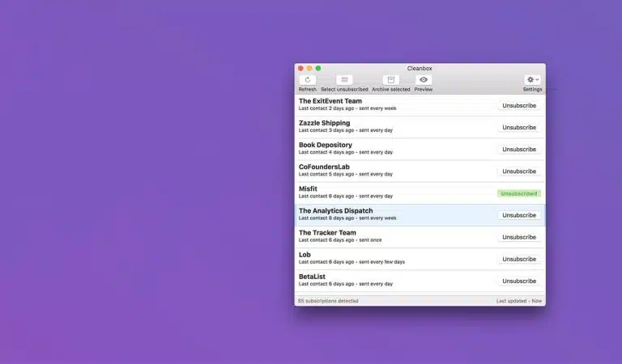Viewport: 622px width, 364px height.
Task: Unsubscribe from Zazzle Shipping
Action: point(519,128)
